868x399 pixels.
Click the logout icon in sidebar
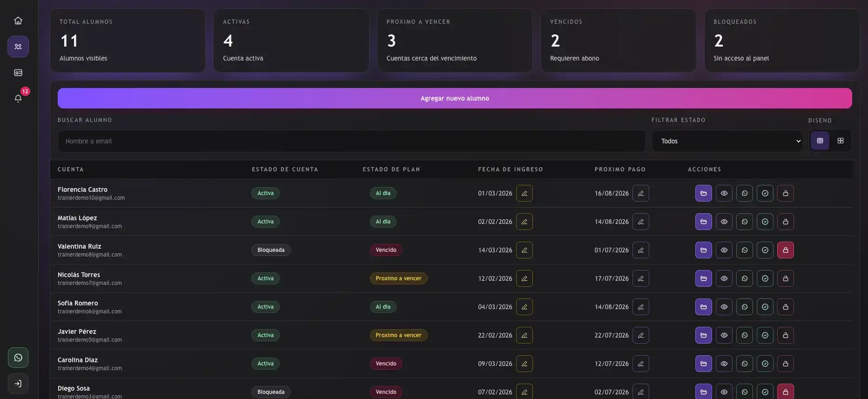click(x=18, y=384)
